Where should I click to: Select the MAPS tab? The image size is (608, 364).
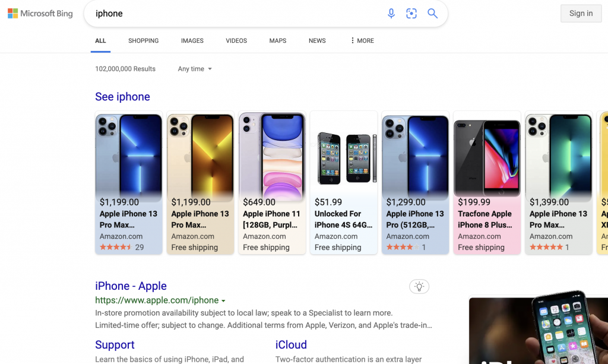pos(277,41)
